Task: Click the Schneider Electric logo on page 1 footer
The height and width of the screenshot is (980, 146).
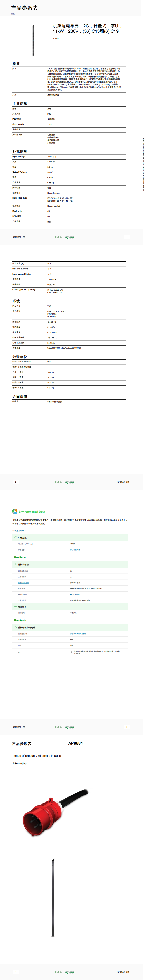Action: tap(69, 237)
